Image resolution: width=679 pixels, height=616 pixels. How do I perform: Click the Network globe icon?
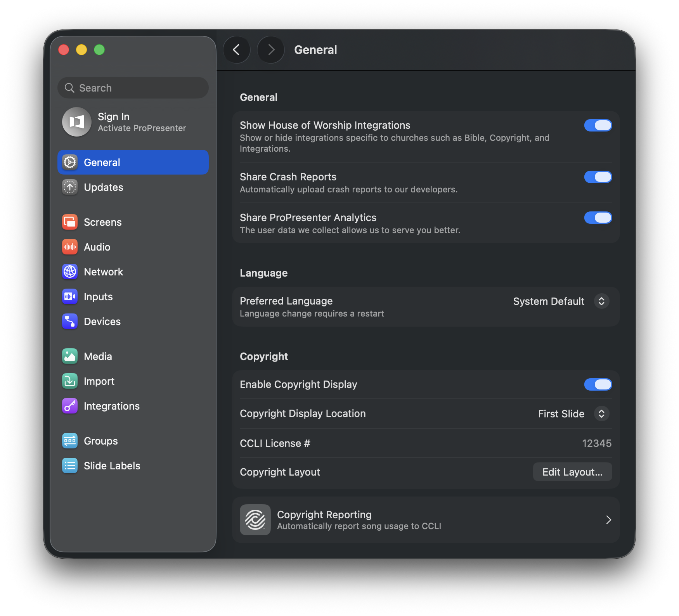[x=70, y=272]
